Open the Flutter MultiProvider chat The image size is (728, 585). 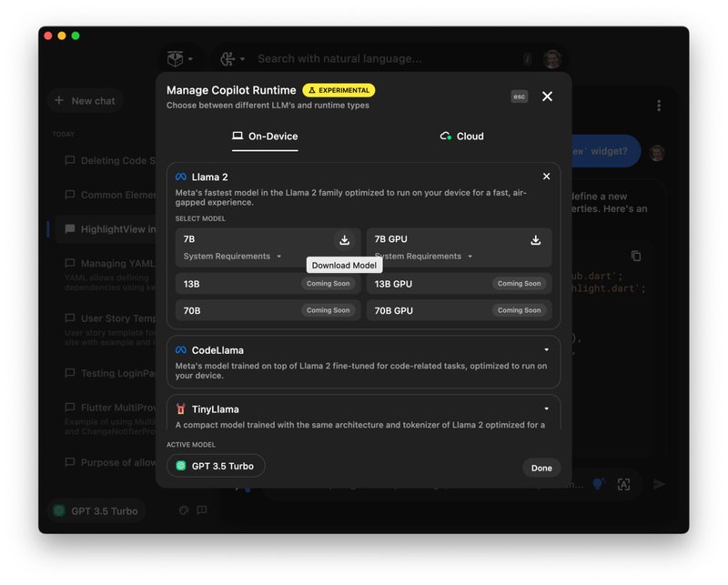point(110,419)
